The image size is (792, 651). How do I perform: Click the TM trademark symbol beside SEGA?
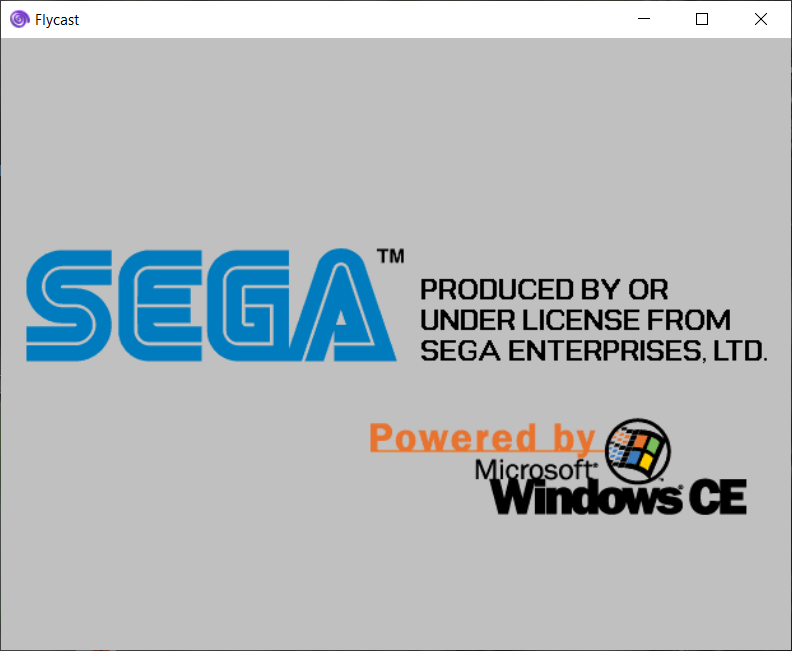tap(390, 257)
